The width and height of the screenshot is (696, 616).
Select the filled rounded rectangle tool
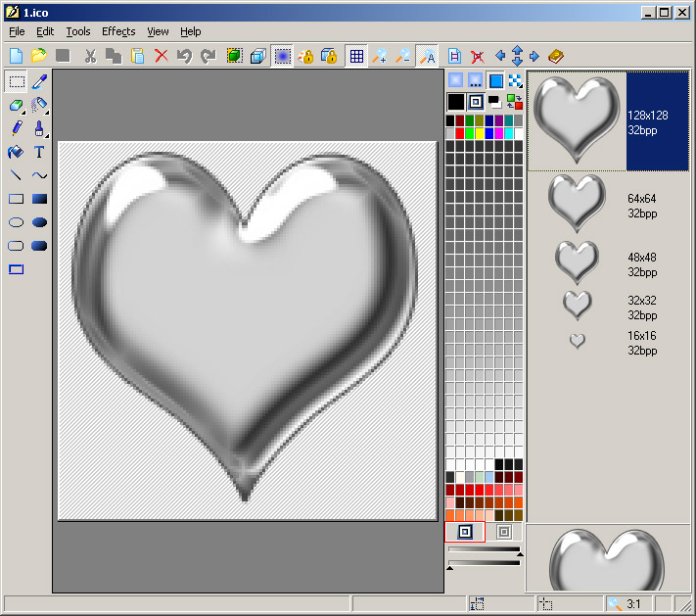pyautogui.click(x=39, y=246)
